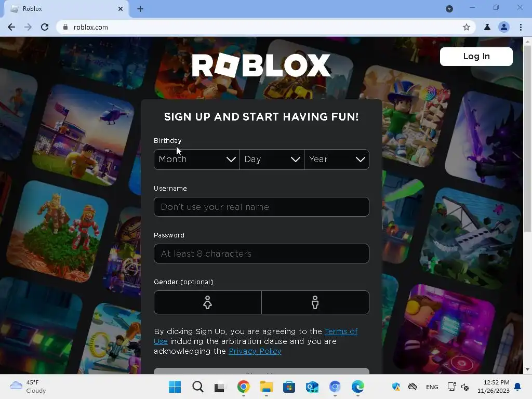Open the Windows Security tray icon
The width and height of the screenshot is (532, 399).
(396, 387)
